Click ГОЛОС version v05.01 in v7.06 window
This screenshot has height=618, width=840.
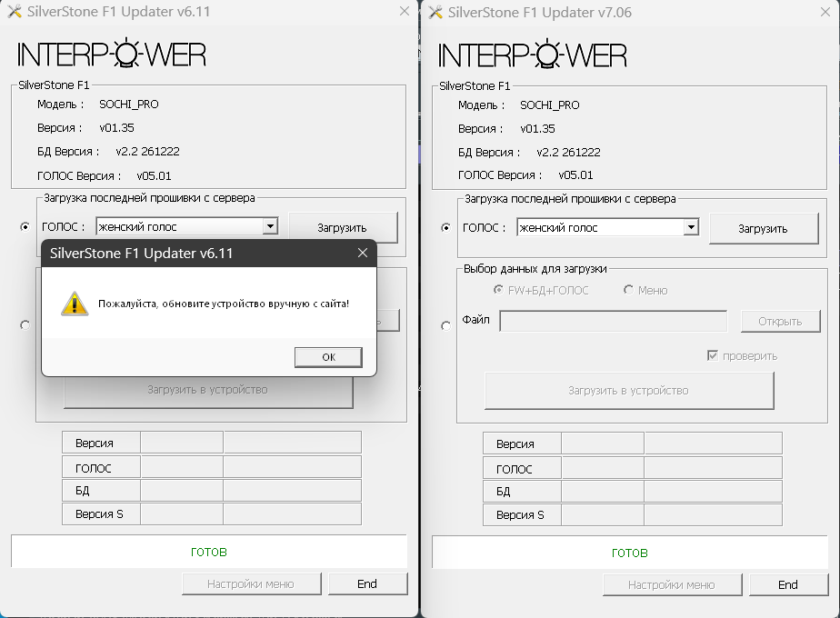[x=575, y=175]
